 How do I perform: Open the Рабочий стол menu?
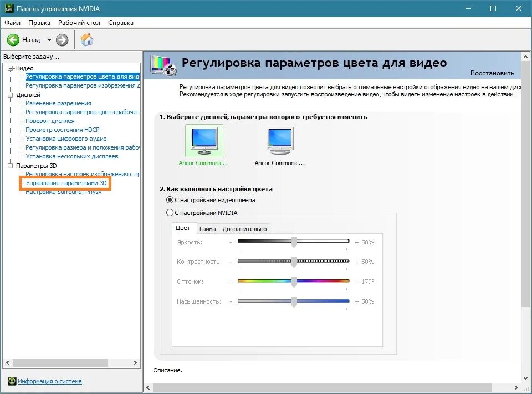[79, 23]
